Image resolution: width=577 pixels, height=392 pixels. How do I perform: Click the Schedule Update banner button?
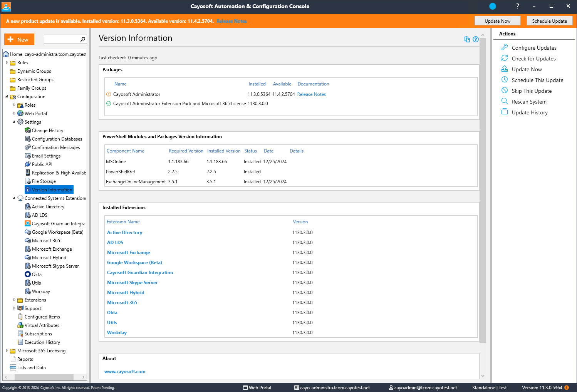pyautogui.click(x=549, y=21)
